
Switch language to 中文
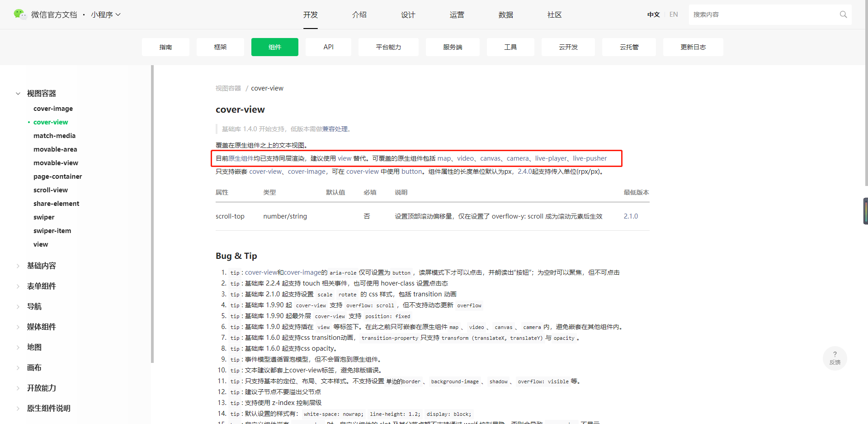click(653, 14)
